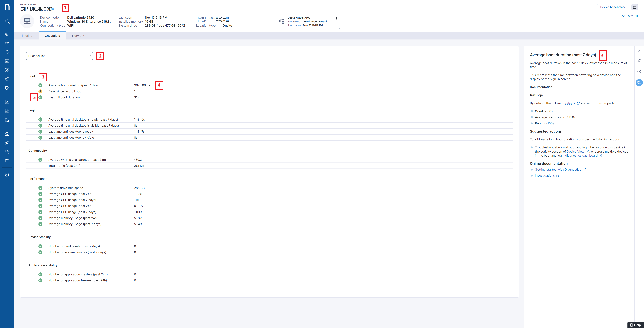
Task: Click the question mark icon on right rail
Action: point(639,72)
